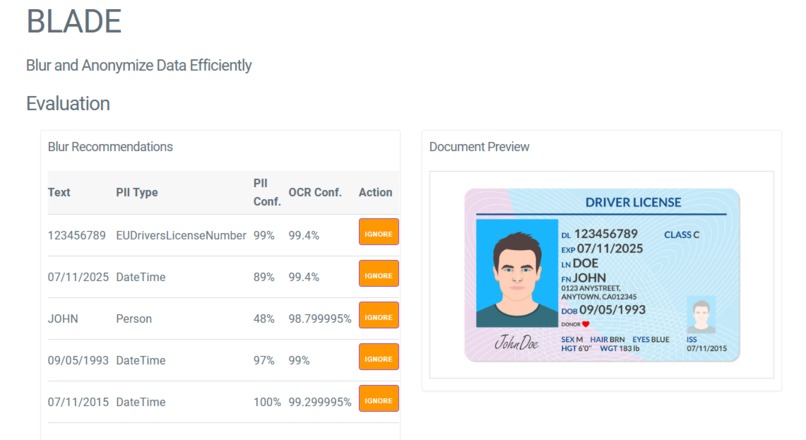This screenshot has width=806, height=440.
Task: Click the BLADE title heading
Action: point(74,22)
